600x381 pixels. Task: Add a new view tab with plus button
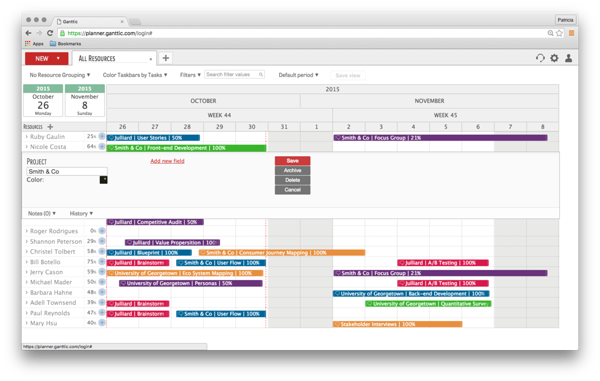tap(166, 58)
